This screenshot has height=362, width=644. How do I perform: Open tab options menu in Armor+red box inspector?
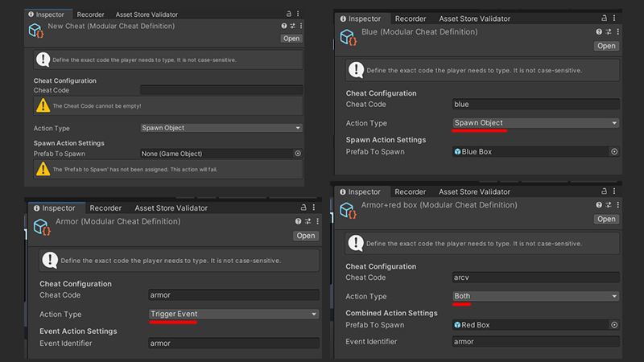(614, 191)
